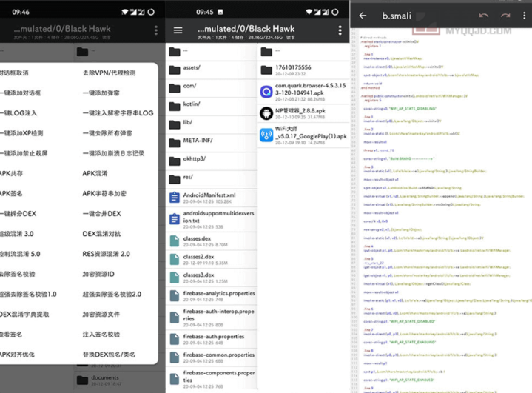This screenshot has height=393, width=532.
Task: Open the META-INF/ folder
Action: tap(211, 143)
